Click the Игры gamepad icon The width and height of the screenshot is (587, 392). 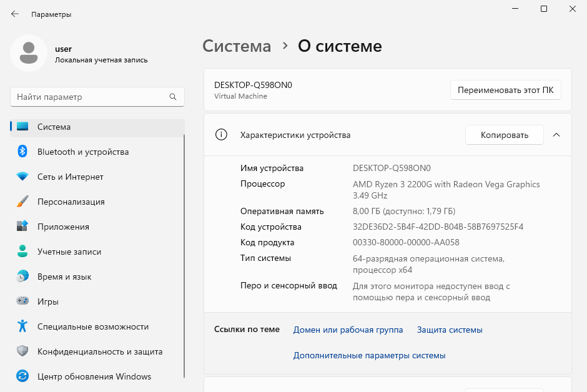pyautogui.click(x=22, y=301)
